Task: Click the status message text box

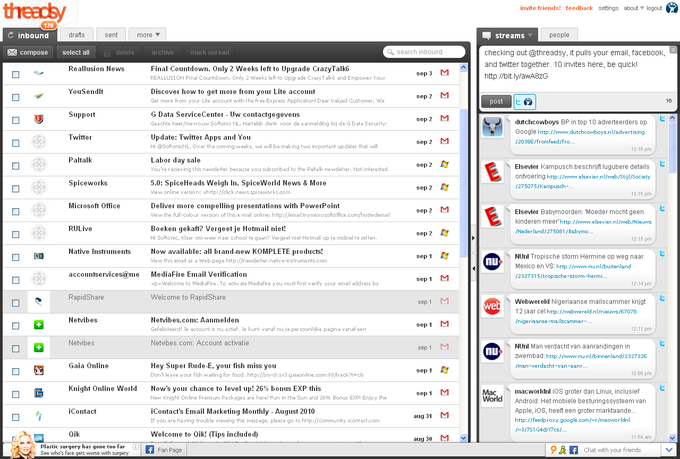Action: (577, 69)
